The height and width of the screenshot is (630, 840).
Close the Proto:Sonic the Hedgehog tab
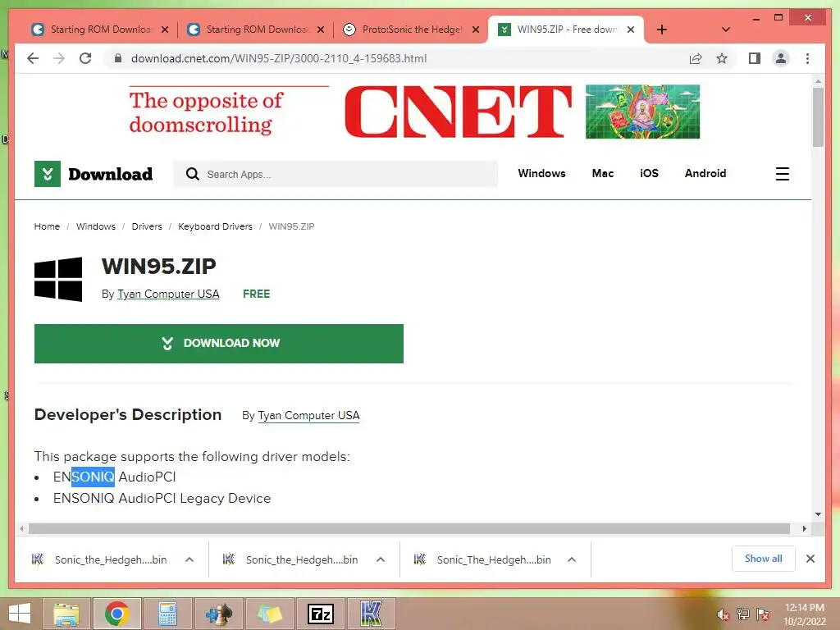pos(476,30)
